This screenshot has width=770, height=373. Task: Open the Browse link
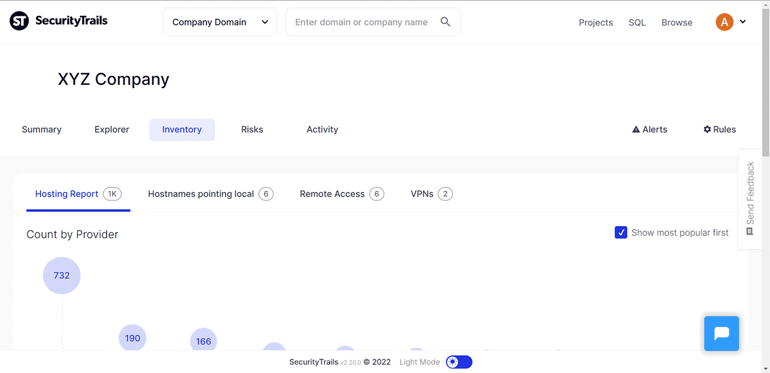click(x=677, y=23)
